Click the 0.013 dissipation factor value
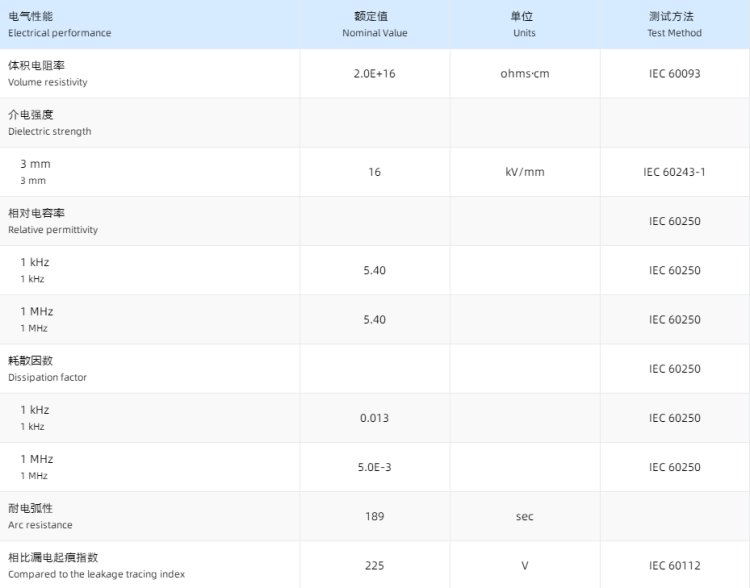The height and width of the screenshot is (588, 750). [374, 418]
